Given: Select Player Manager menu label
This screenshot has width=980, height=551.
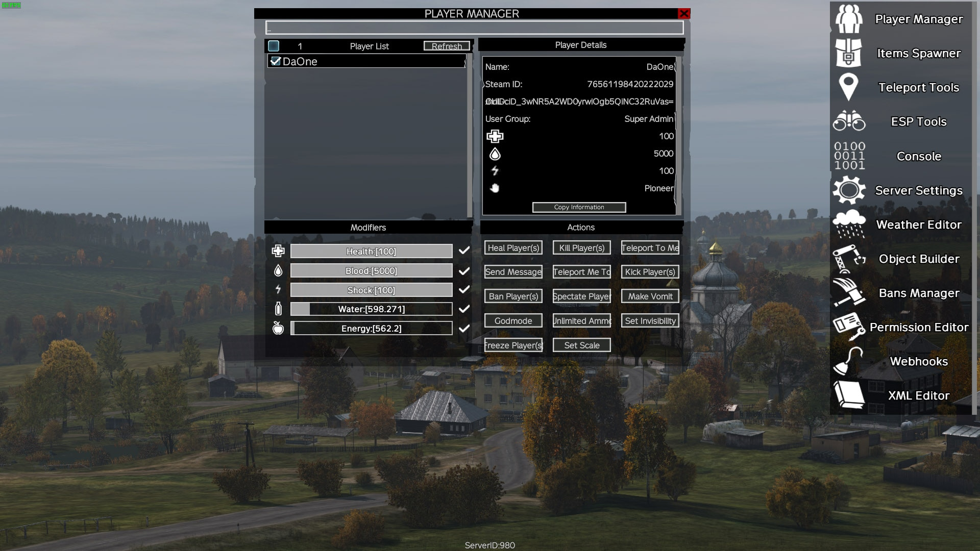Looking at the screenshot, I should [919, 19].
